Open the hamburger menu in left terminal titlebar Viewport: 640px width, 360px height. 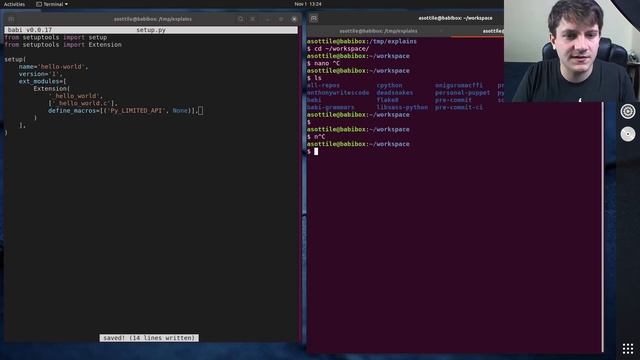tap(253, 19)
